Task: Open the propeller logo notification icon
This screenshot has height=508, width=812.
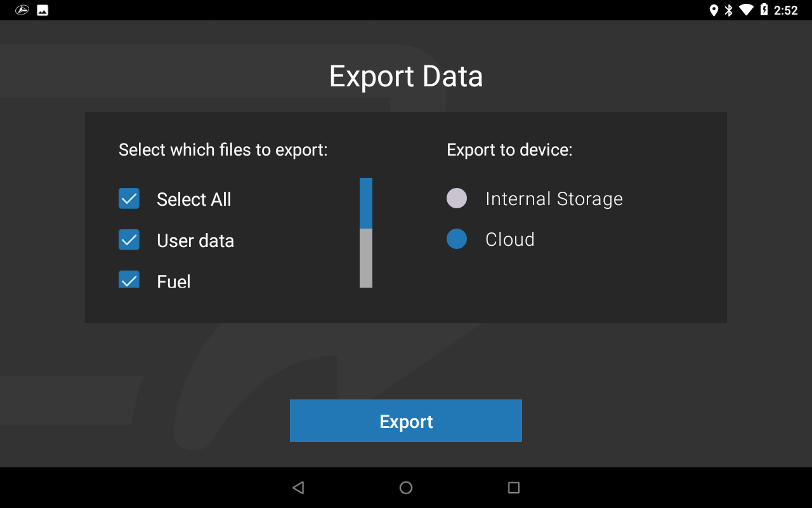Action: pyautogui.click(x=21, y=10)
